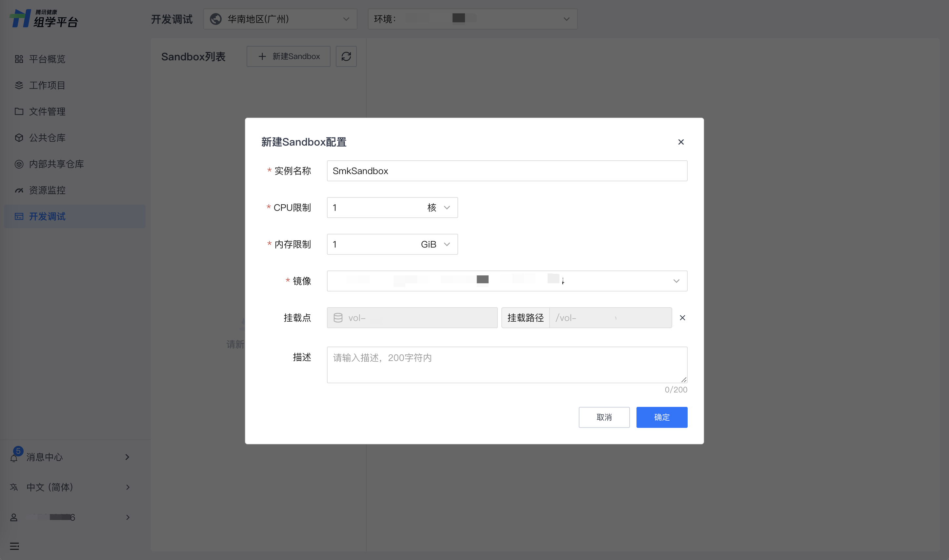Open the CPU unit 核 dropdown
This screenshot has height=560, width=949.
[x=438, y=208]
